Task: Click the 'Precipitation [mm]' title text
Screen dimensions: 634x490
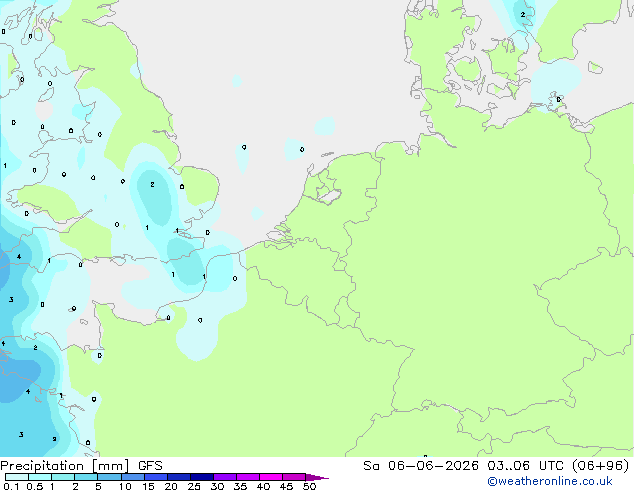Action: tap(65, 466)
